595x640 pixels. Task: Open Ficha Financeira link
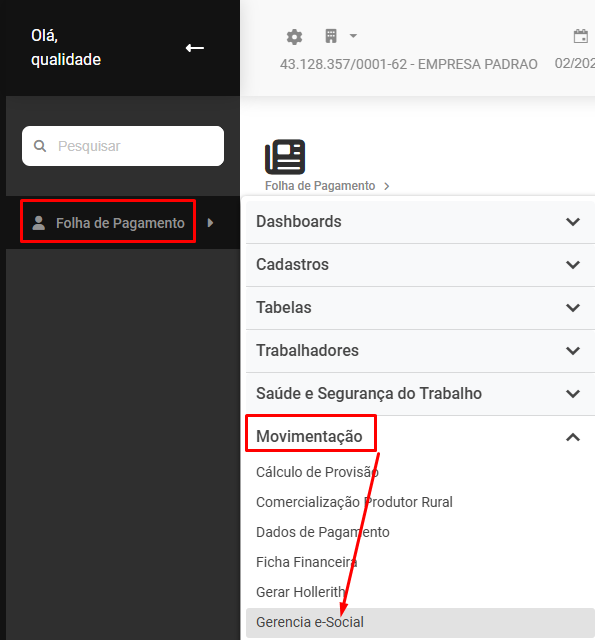306,562
